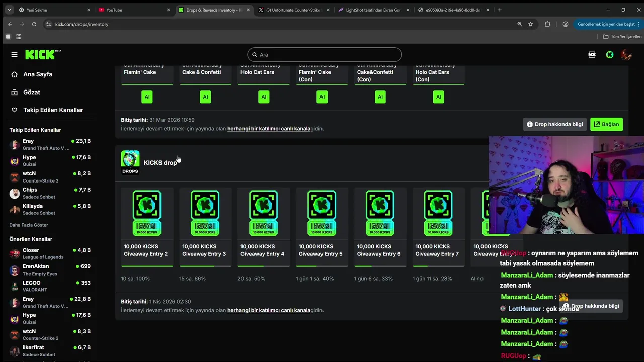Viewport: 644px width, 362px height.
Task: Claim Holo Cat Ears reward with Al
Action: pos(264,97)
